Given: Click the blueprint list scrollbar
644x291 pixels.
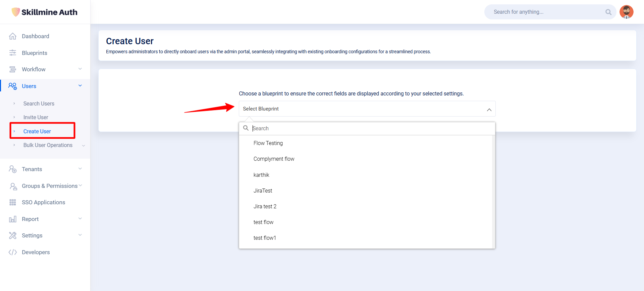Looking at the screenshot, I should point(493,191).
